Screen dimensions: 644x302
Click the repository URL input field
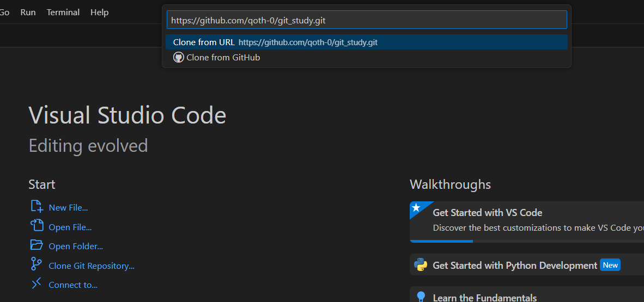tap(366, 20)
